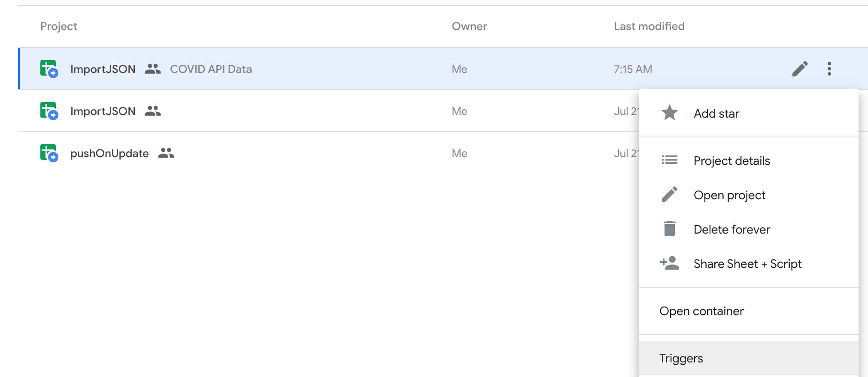Click the Project column header
The width and height of the screenshot is (868, 377).
[59, 26]
